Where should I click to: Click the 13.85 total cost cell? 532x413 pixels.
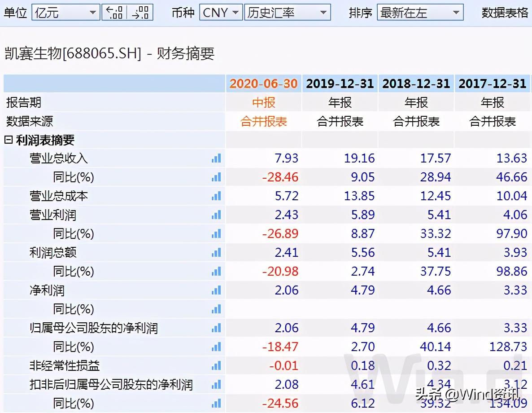[x=340, y=196]
